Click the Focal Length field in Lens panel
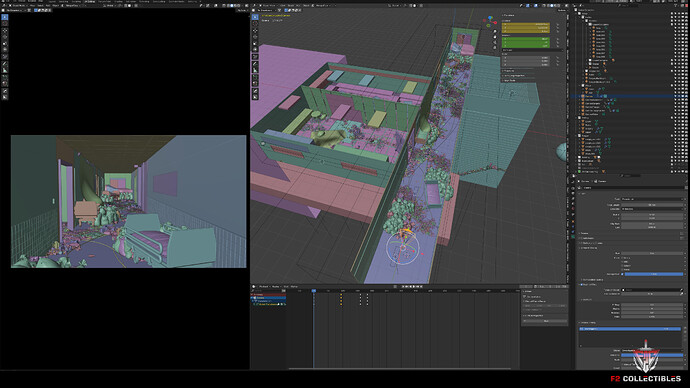Viewport: 690px width, 388px height. point(653,205)
